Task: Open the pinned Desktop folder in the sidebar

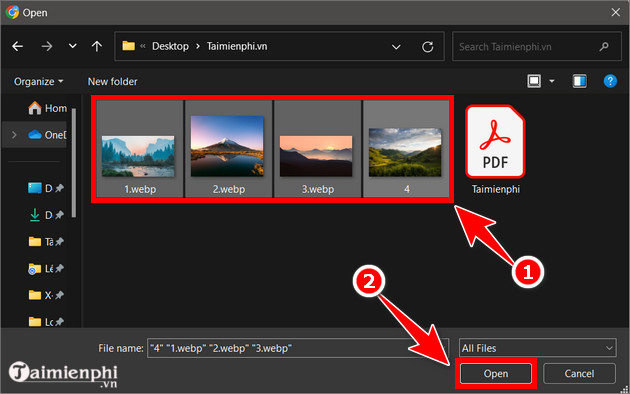Action: 45,188
